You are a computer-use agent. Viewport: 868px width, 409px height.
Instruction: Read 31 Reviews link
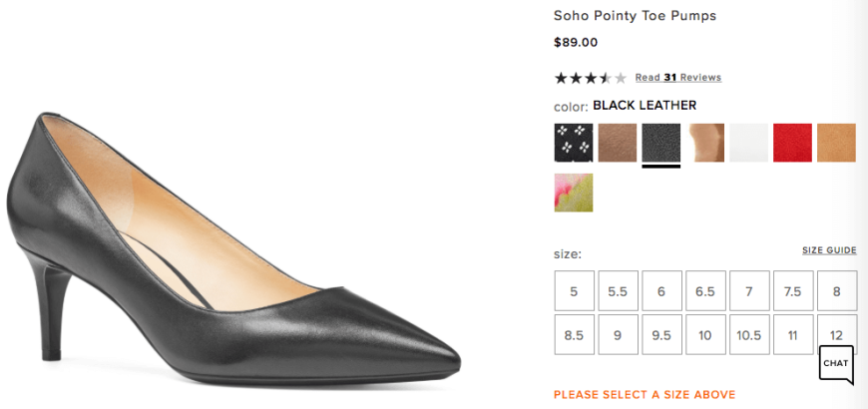click(x=678, y=78)
